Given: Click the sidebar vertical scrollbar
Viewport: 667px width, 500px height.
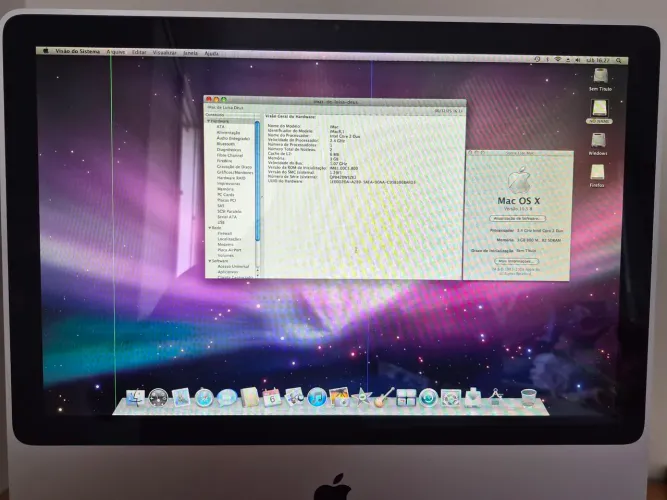Looking at the screenshot, I should pos(257,181).
